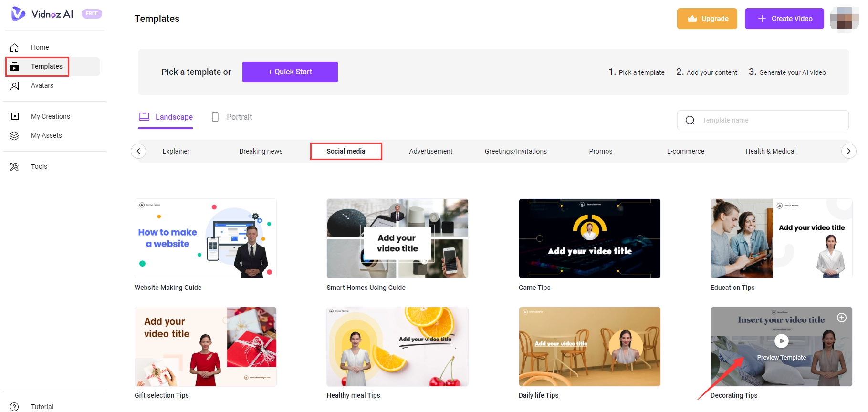This screenshot has height=412, width=868.
Task: Click the plus icon on Decorating Tips
Action: coord(842,318)
